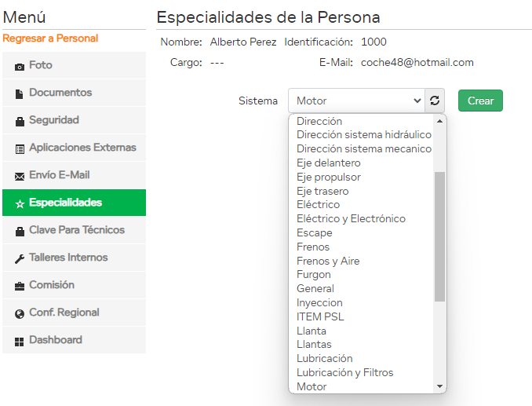Pick 'Lubricación y Filtros' in dropdown list
This screenshot has height=406, width=532.
coord(344,372)
